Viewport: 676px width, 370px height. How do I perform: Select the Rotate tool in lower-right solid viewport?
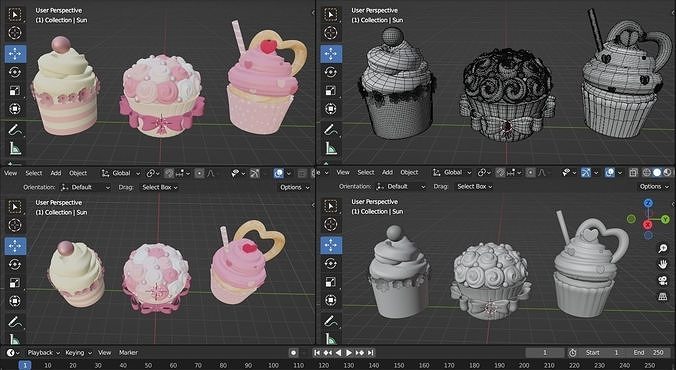click(331, 263)
